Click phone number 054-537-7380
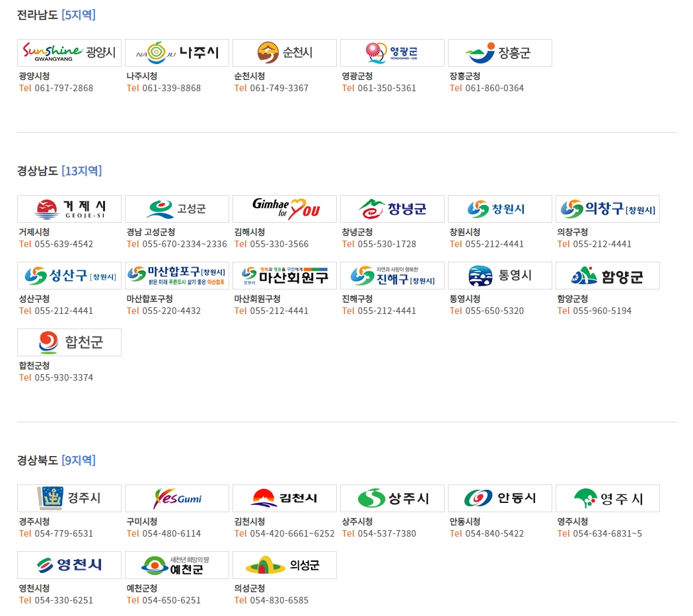Viewport: 693px width, 616px height. click(386, 534)
